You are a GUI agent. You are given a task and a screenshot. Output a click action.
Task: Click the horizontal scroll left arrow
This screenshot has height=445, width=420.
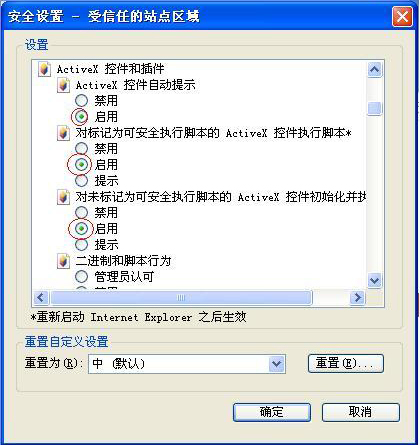(x=41, y=297)
